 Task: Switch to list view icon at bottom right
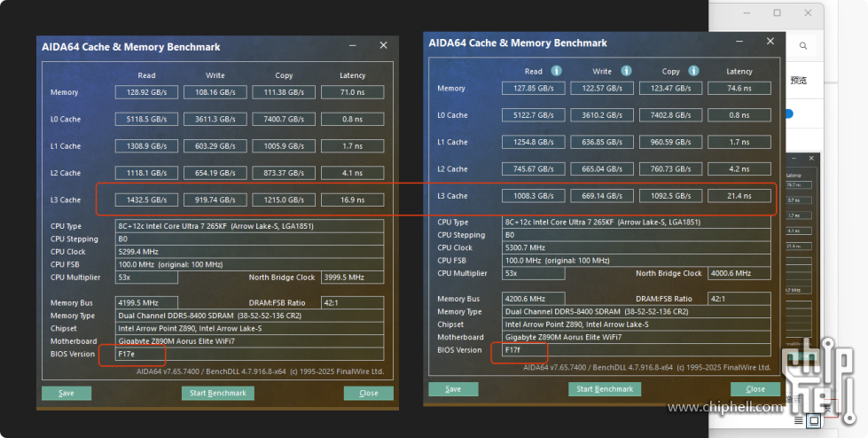pyautogui.click(x=798, y=421)
